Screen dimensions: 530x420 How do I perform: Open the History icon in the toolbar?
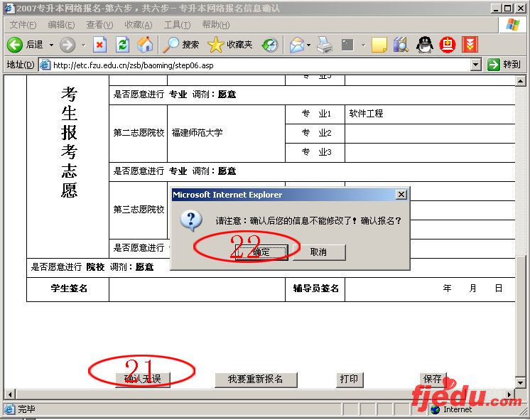point(270,45)
